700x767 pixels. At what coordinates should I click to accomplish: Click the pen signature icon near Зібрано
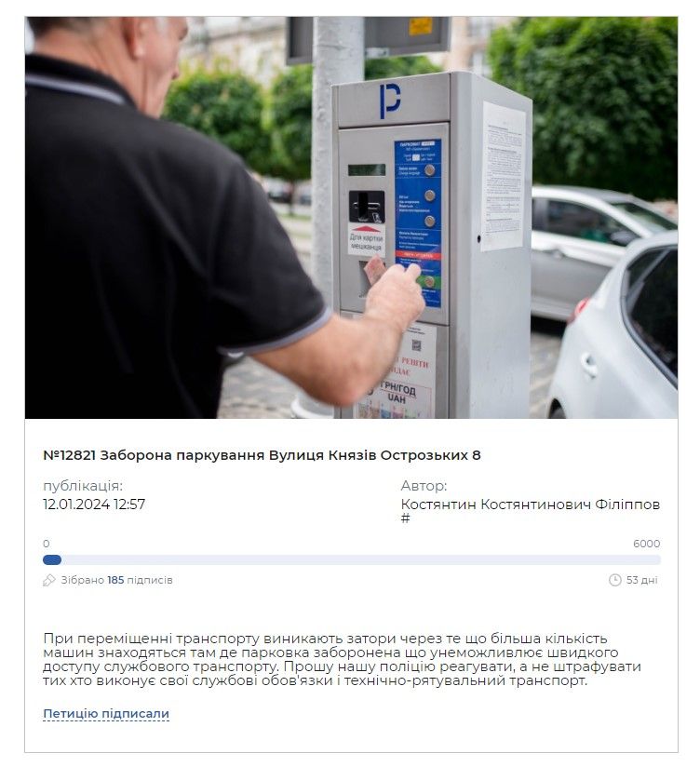pos(49,580)
